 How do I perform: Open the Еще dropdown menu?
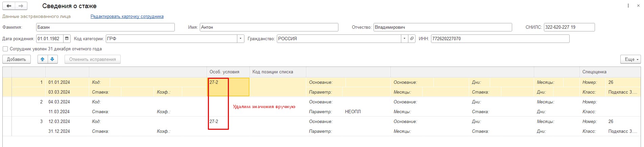click(630, 59)
